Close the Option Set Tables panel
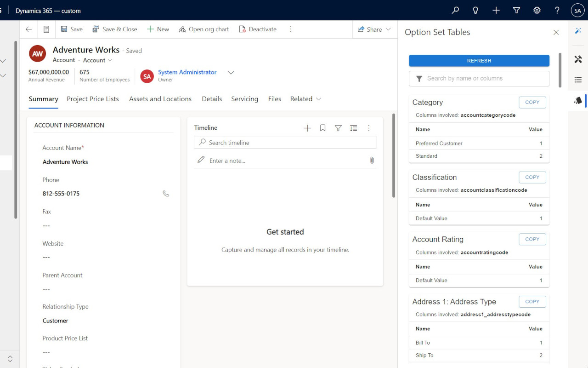 pos(556,32)
